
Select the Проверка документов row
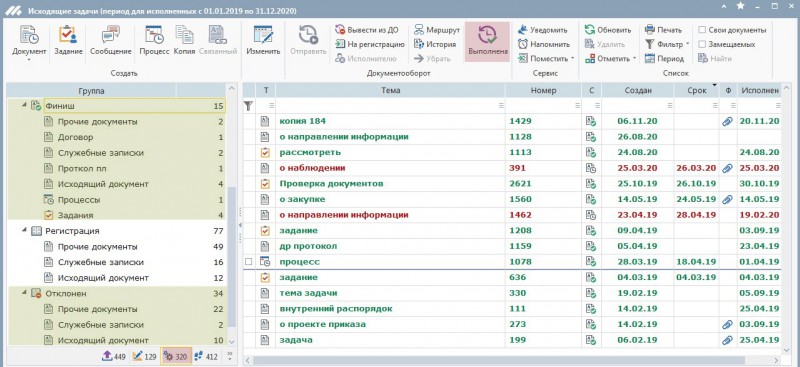(x=512, y=184)
